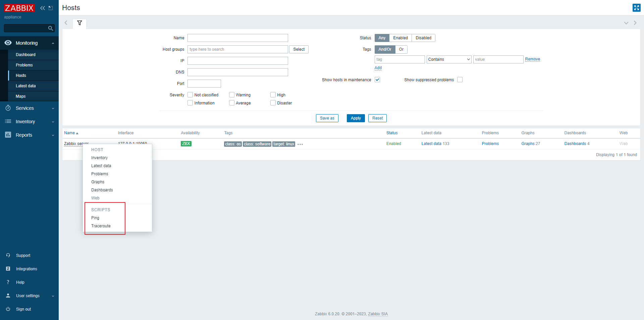Click the next filter tab arrow
The height and width of the screenshot is (320, 644).
click(635, 23)
